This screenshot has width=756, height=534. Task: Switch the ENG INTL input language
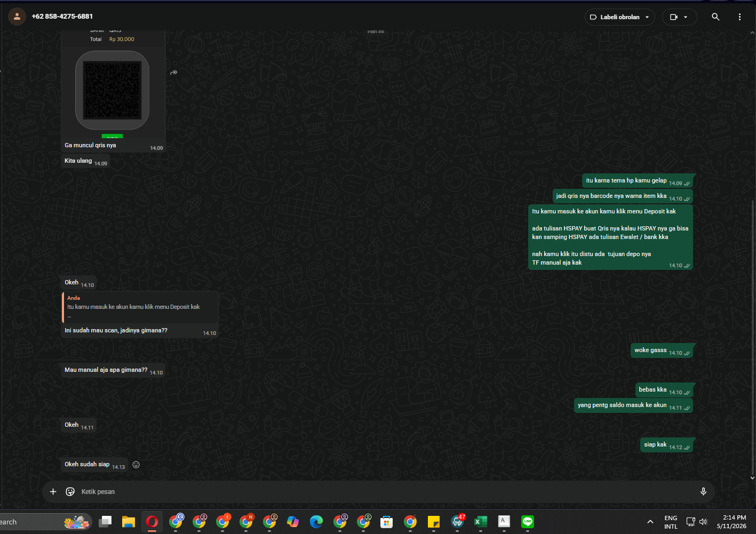[x=671, y=522]
